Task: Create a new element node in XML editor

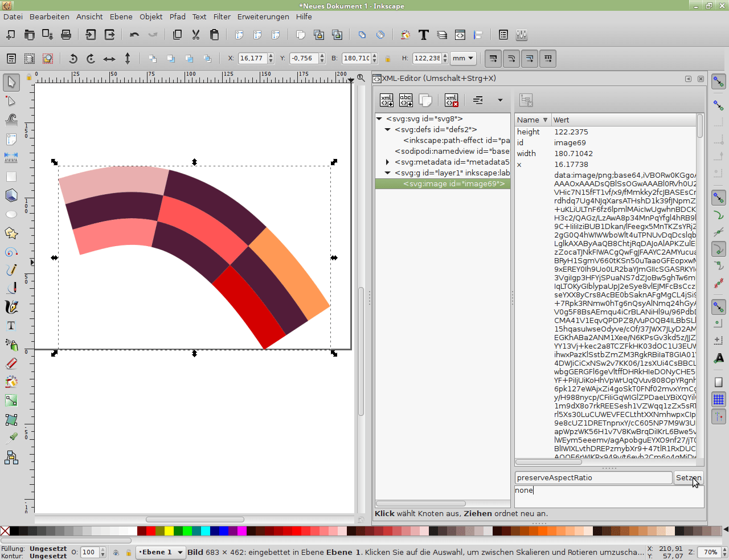Action: (387, 100)
